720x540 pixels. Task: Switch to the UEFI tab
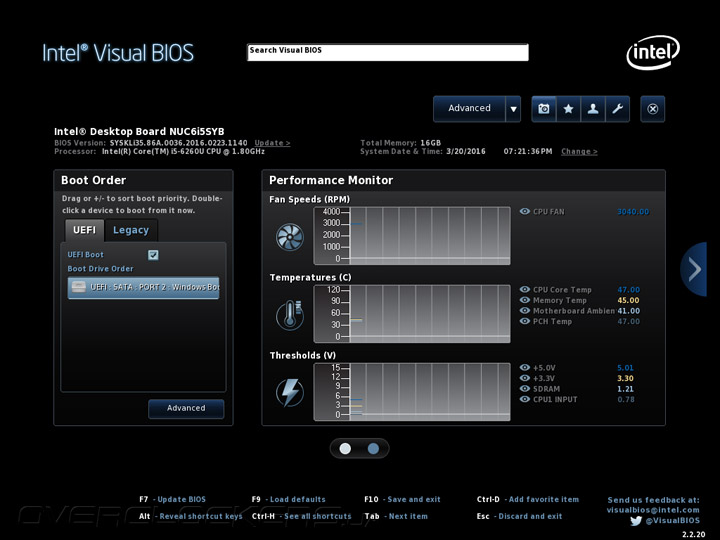point(84,230)
